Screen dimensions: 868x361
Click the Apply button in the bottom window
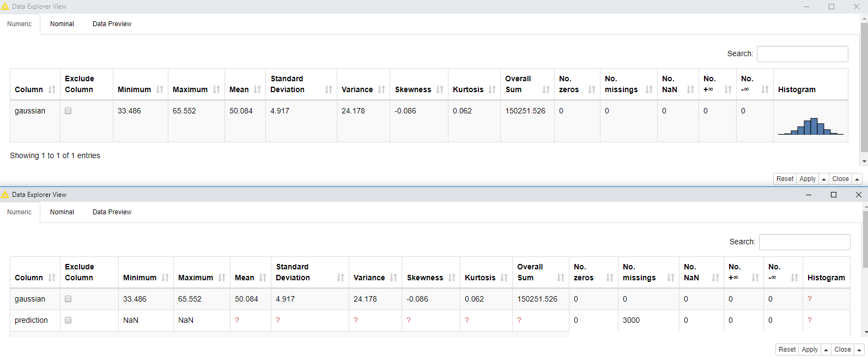coord(810,350)
